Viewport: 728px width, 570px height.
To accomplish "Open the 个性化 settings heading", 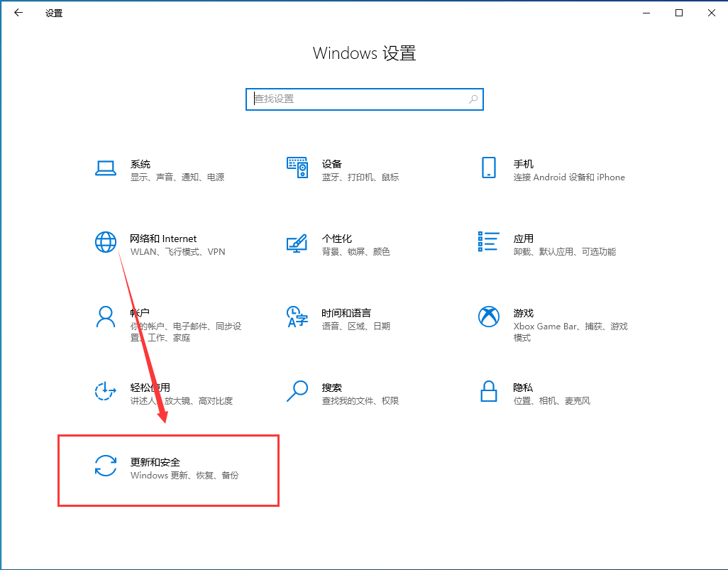I will tap(337, 239).
